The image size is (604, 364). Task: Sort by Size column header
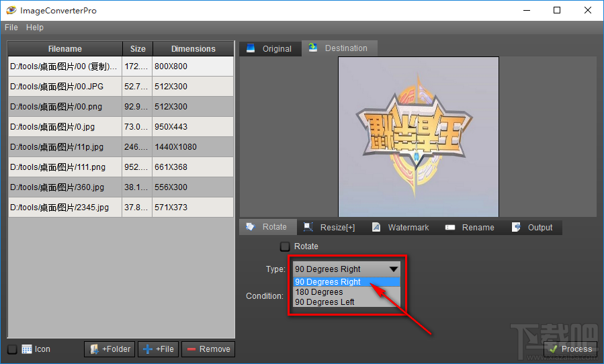click(138, 49)
